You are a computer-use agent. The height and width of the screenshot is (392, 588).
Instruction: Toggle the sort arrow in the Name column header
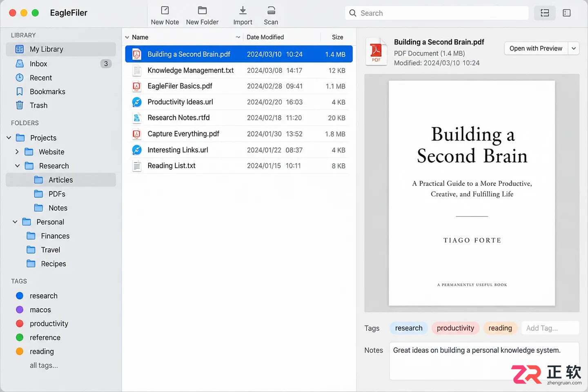[x=238, y=37]
